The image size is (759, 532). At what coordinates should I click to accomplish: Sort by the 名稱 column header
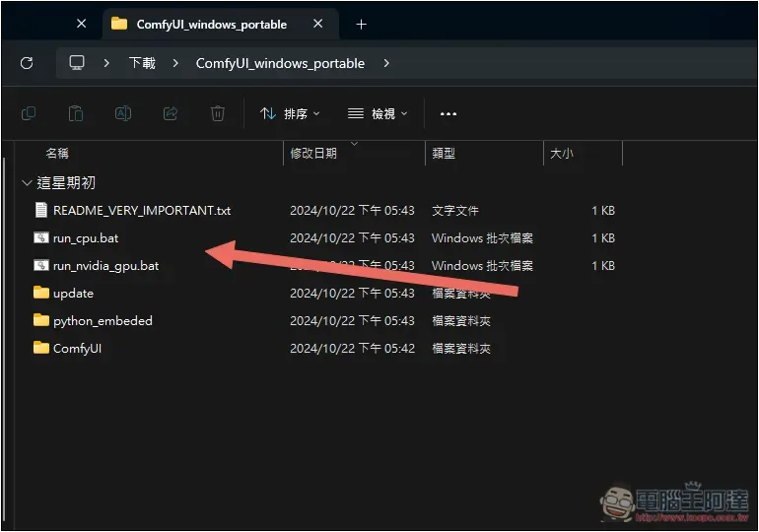coord(57,154)
